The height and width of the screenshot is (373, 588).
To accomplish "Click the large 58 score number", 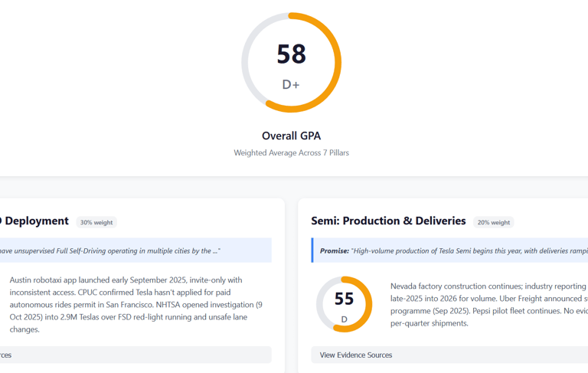I will pos(291,54).
